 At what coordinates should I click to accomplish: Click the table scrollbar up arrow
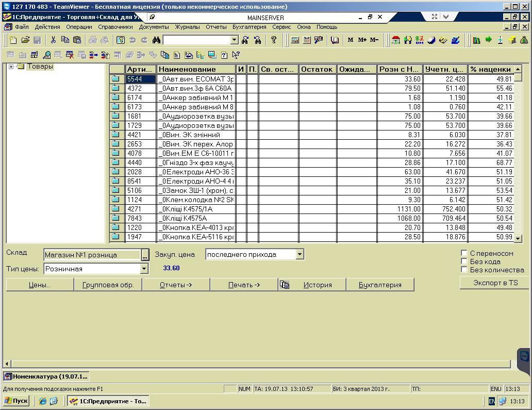tap(518, 69)
